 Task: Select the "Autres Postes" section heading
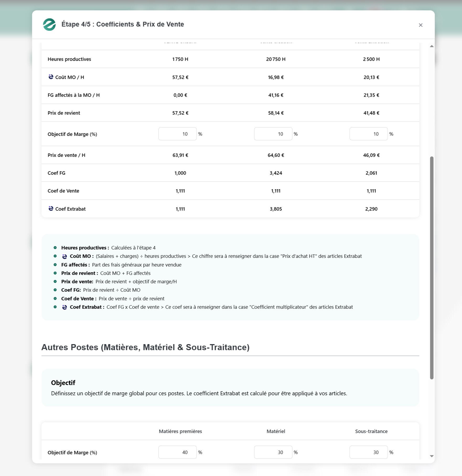point(146,347)
